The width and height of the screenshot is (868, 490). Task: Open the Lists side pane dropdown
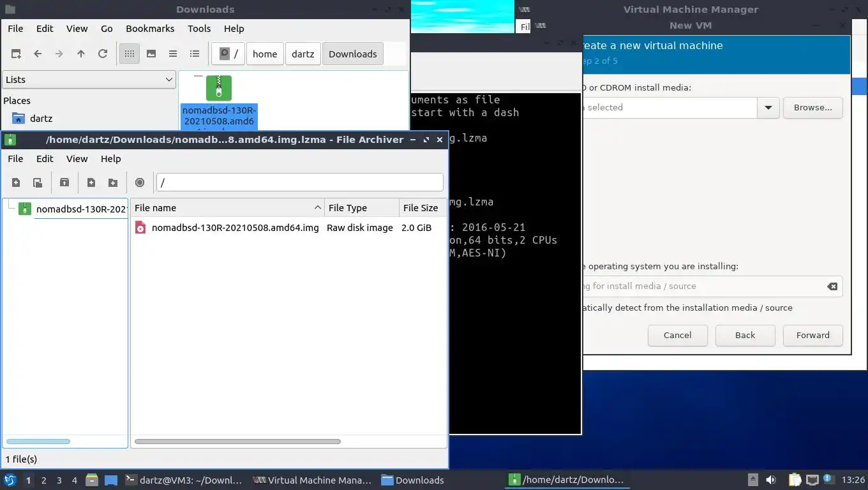(89, 80)
